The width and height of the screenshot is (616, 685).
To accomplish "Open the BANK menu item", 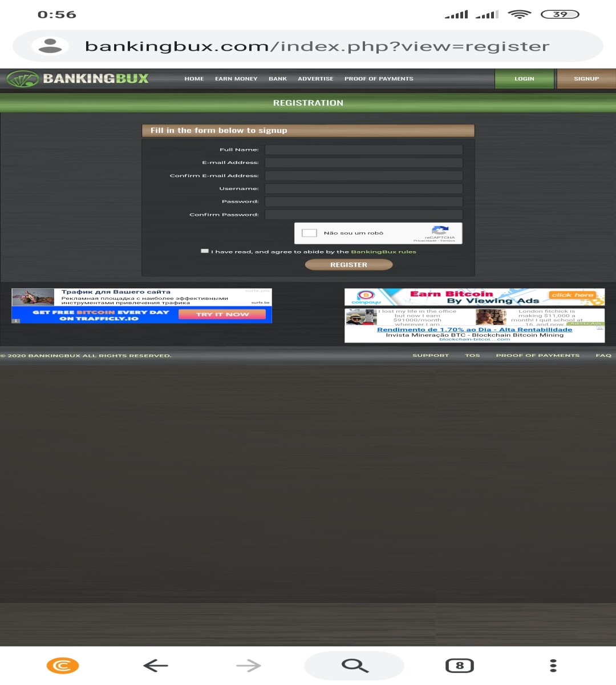I will [278, 79].
